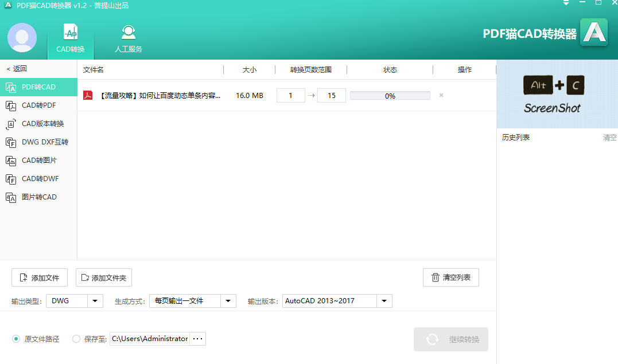Expand the 输出版本 AutoCAD dropdown
The height and width of the screenshot is (364, 618).
coord(384,301)
